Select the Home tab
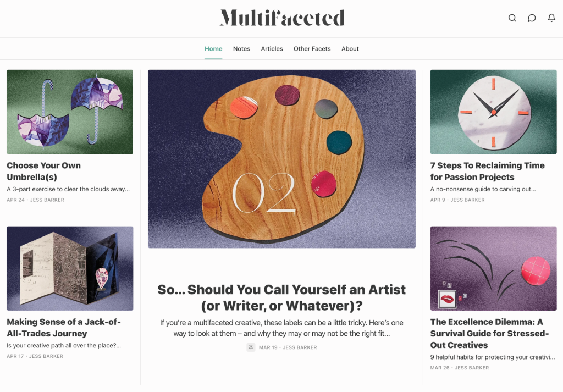 [213, 49]
